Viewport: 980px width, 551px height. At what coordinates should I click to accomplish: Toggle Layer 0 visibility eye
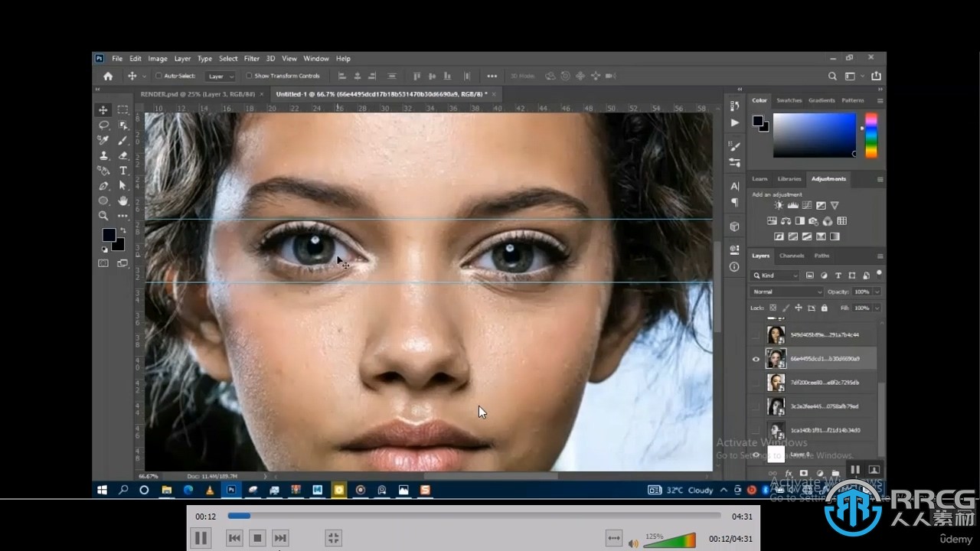(x=756, y=455)
